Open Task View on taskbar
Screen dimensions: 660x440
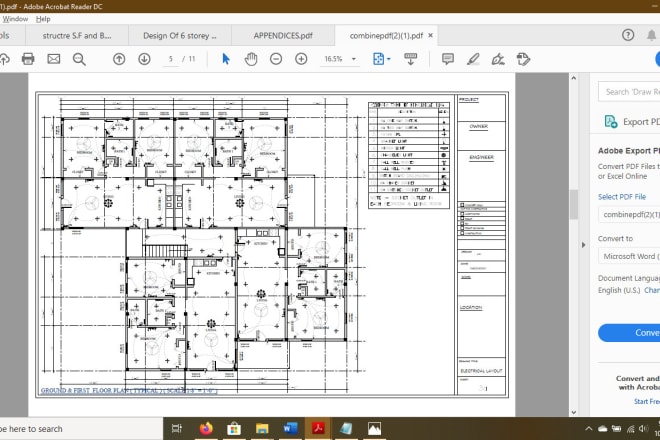pyautogui.click(x=177, y=429)
